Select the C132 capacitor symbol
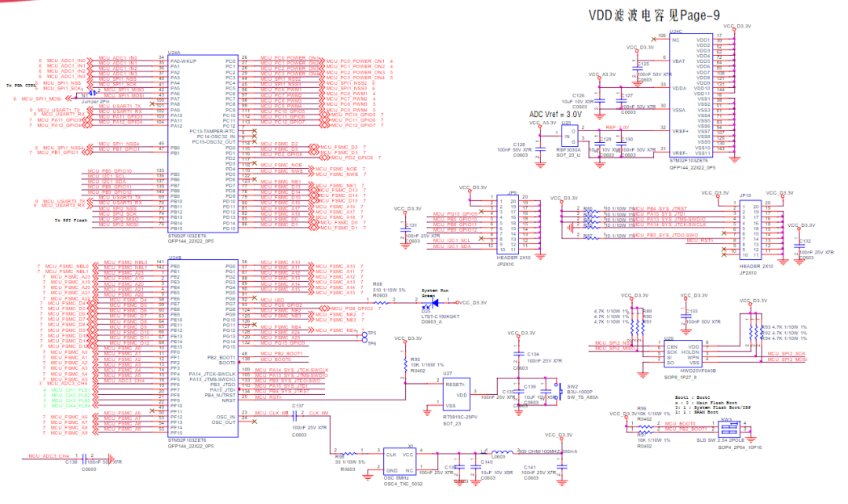 [x=799, y=246]
